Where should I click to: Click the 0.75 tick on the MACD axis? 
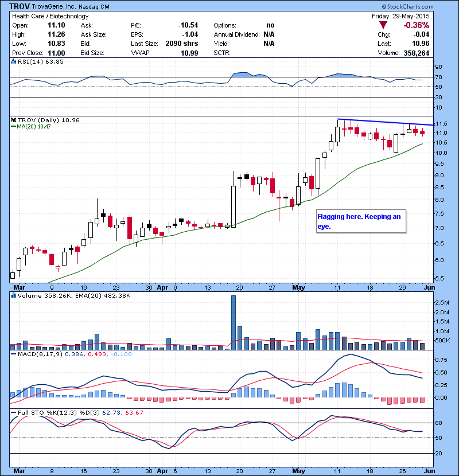pos(441,360)
